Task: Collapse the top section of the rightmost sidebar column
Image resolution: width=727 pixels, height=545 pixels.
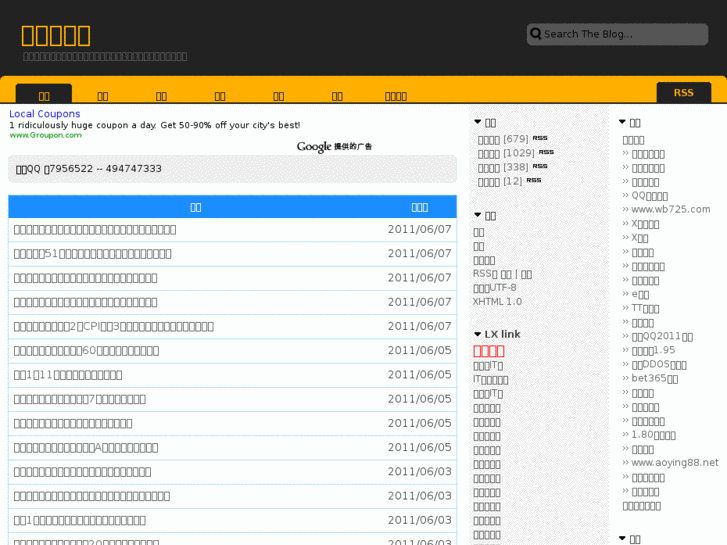Action: tap(622, 123)
